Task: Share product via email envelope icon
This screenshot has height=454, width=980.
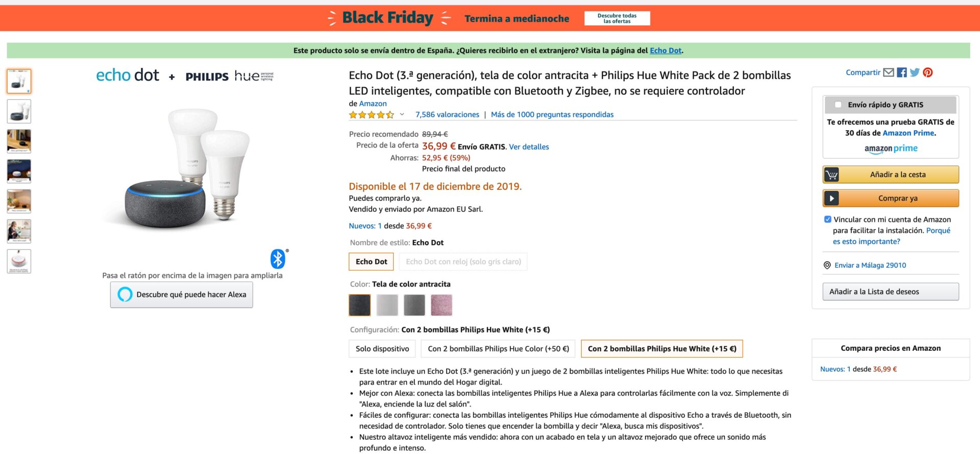Action: pyautogui.click(x=889, y=73)
